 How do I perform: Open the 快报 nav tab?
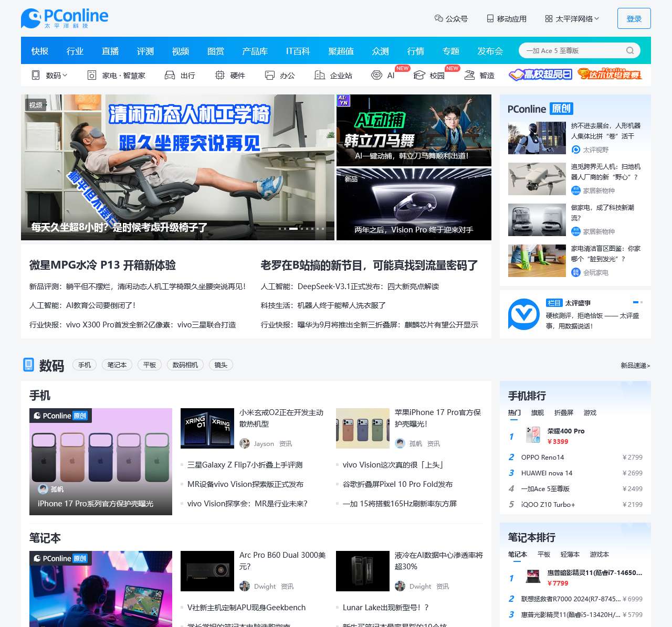(x=40, y=51)
